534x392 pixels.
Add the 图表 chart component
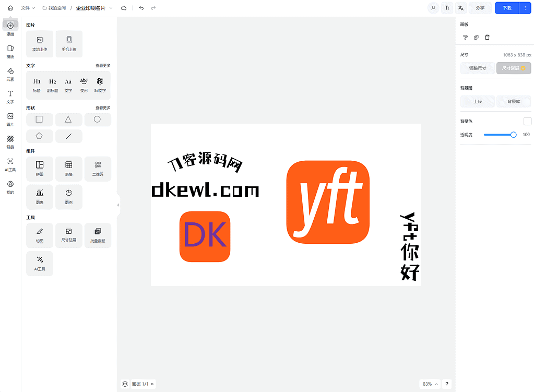click(x=40, y=197)
